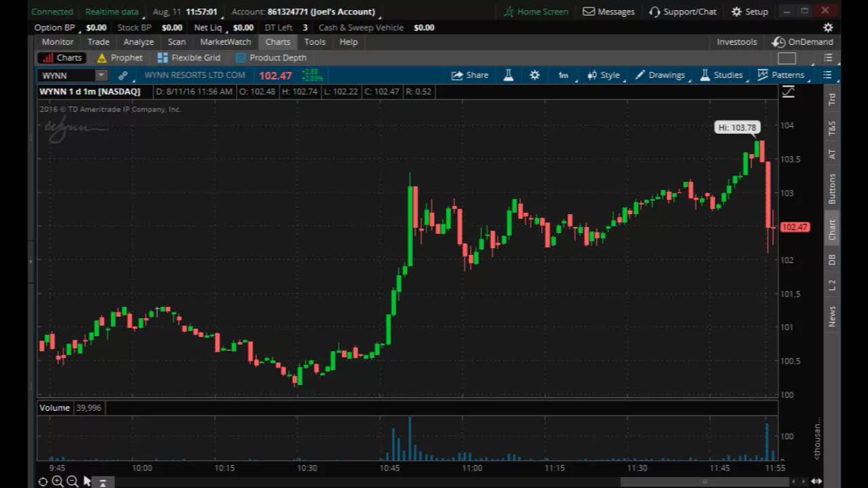This screenshot has width=868, height=488.
Task: Toggle the Buttons side panel
Action: tap(832, 189)
